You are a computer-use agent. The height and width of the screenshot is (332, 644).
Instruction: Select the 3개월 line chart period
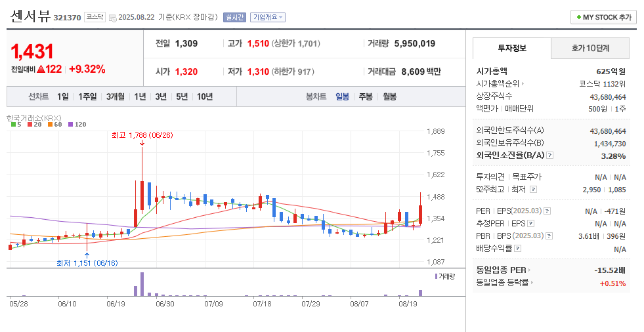(x=116, y=97)
